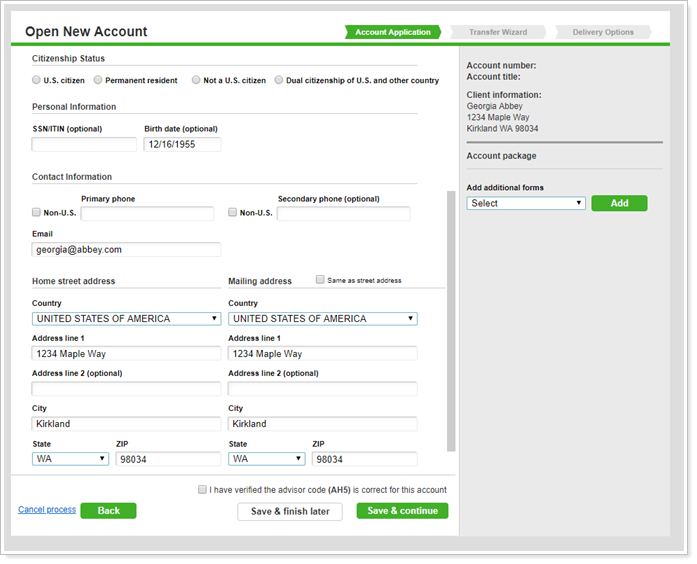Tick the advisor code verification checkbox
697x564 pixels.
[203, 490]
